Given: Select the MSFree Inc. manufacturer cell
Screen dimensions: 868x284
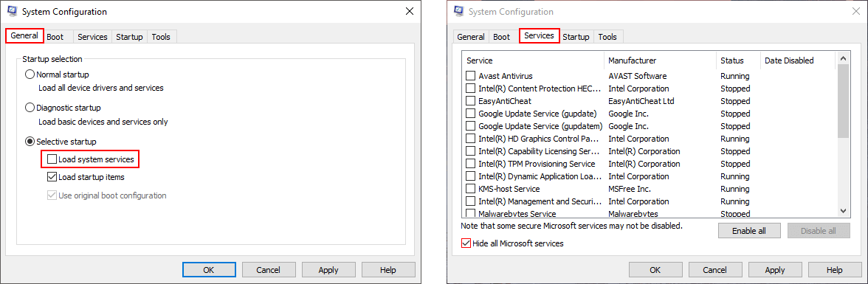Looking at the screenshot, I should click(x=630, y=189).
